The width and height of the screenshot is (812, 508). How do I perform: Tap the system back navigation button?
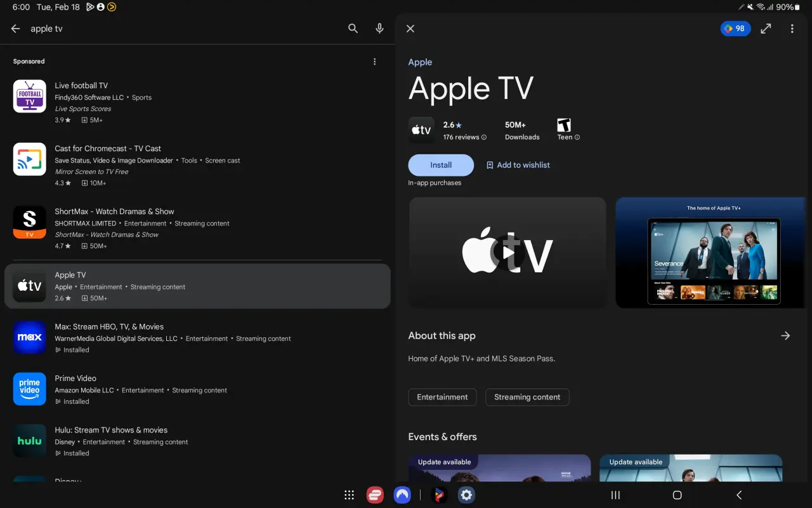(739, 495)
